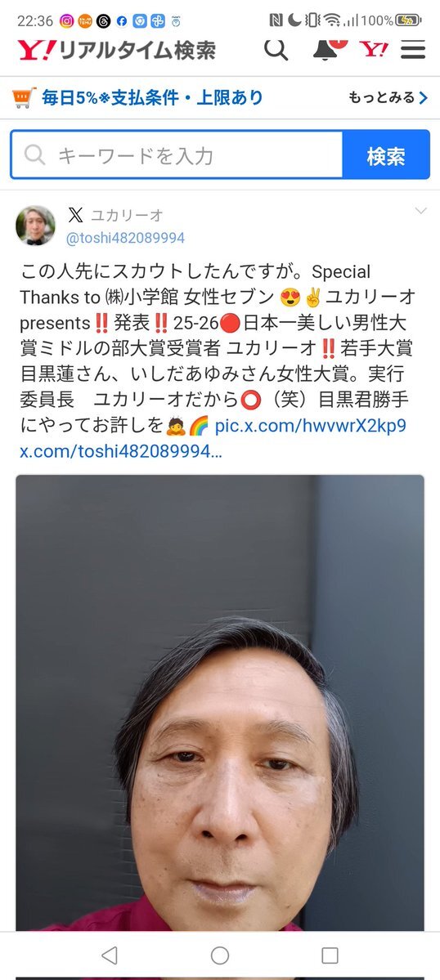
Task: Tap the Android back triangle button
Action: [110, 955]
